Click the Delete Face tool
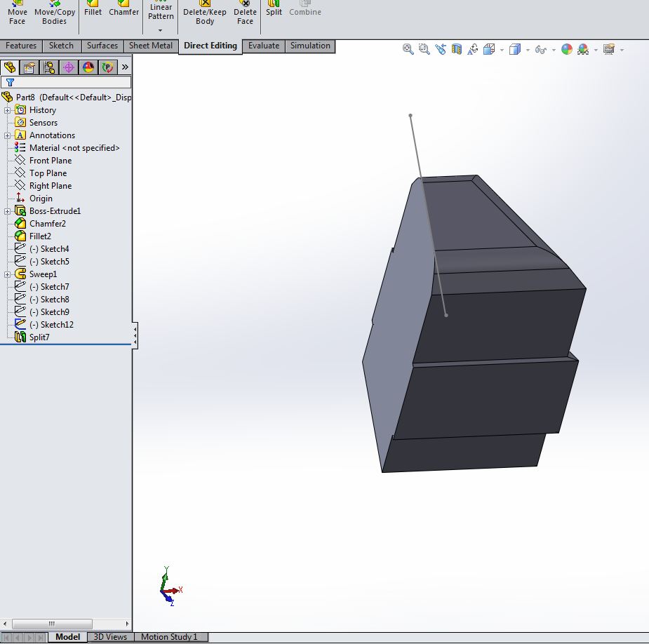Image resolution: width=649 pixels, height=644 pixels. [x=245, y=13]
